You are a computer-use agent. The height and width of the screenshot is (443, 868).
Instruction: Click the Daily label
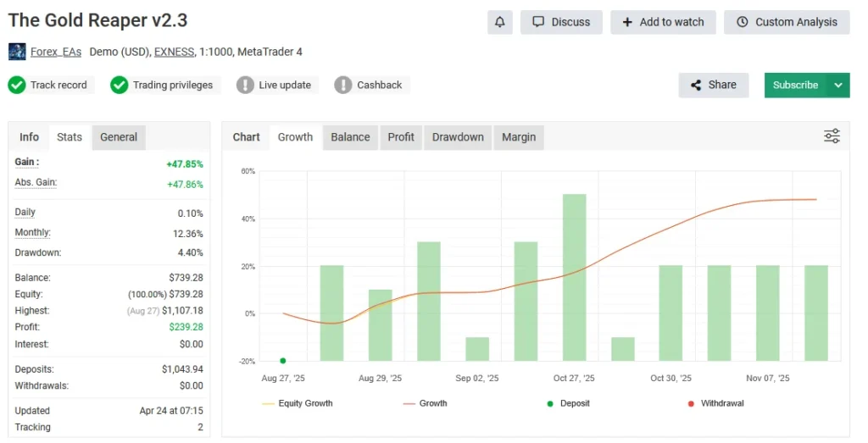25,213
